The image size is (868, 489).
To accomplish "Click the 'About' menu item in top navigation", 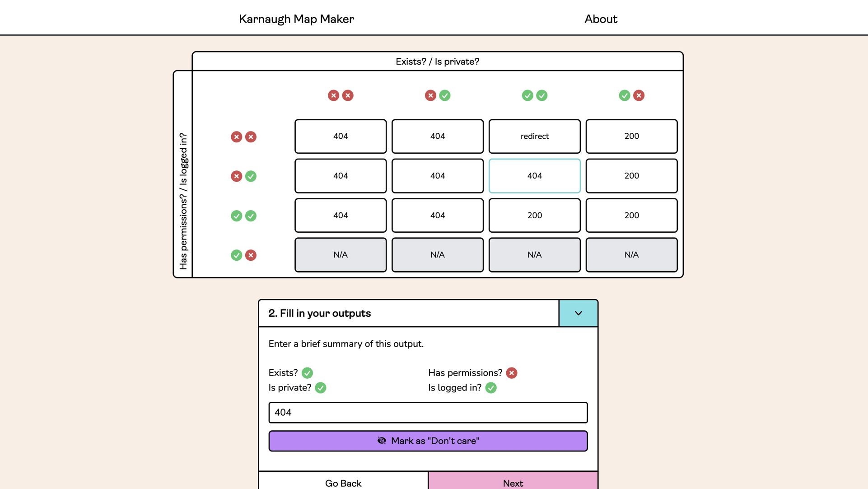I will (x=601, y=19).
